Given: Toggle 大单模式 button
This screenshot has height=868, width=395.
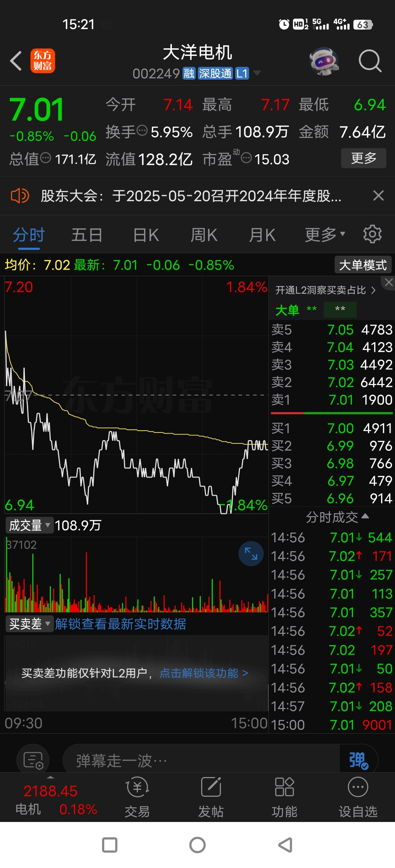Looking at the screenshot, I should [363, 265].
